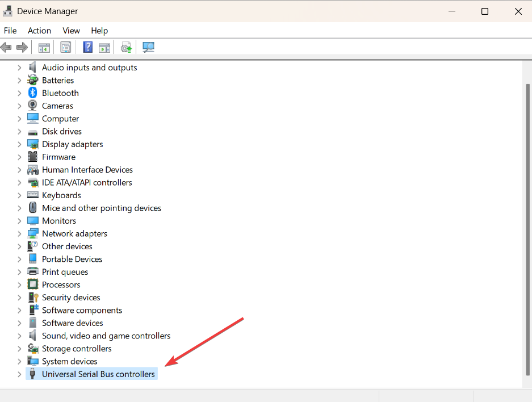532x402 pixels.
Task: Expand Universal Serial Bus controllers chevron
Action: (19, 374)
